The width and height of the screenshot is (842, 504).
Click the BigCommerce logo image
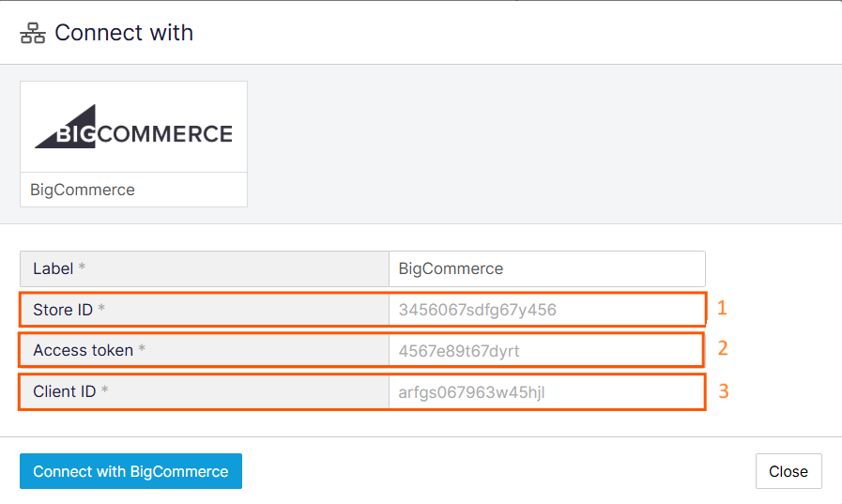coord(133,127)
